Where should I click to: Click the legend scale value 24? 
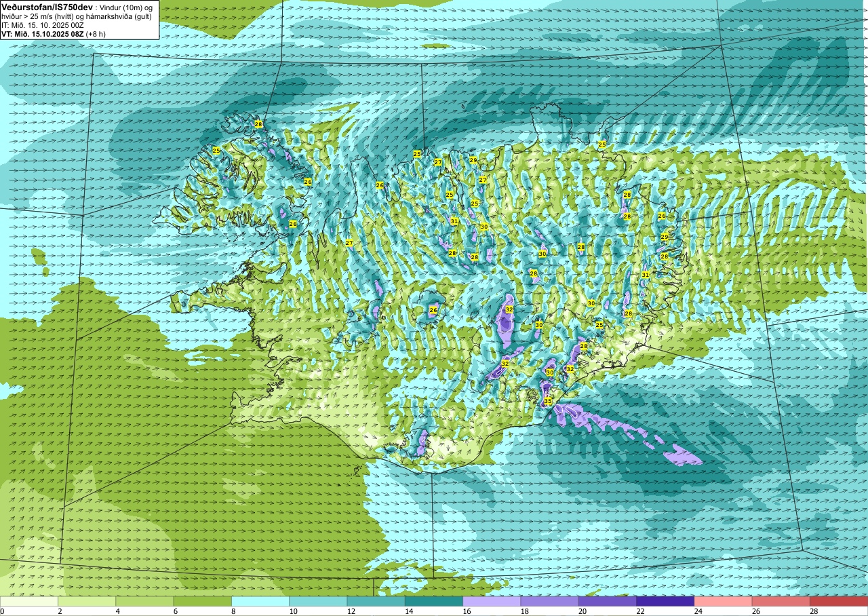[698, 611]
